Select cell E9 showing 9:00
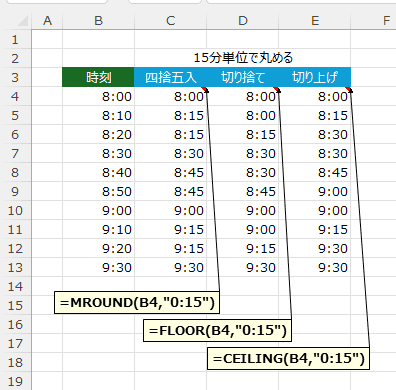 [315, 191]
